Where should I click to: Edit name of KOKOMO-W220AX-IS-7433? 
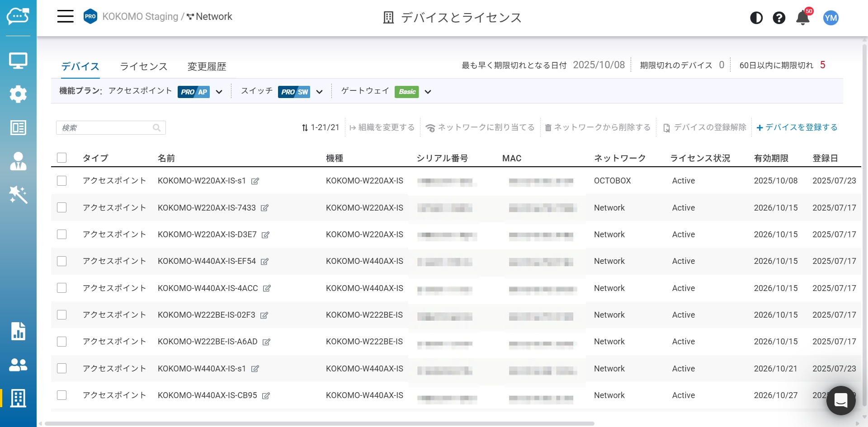tap(265, 208)
